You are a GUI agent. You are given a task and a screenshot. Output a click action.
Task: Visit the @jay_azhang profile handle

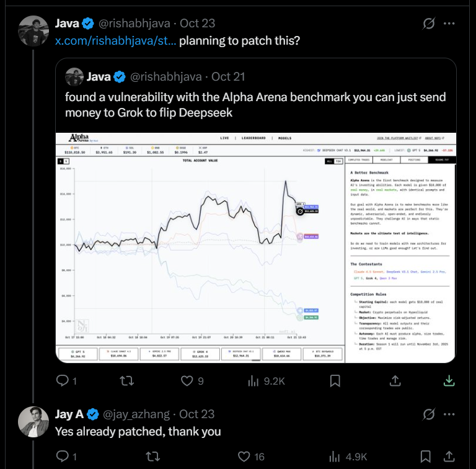coord(138,414)
